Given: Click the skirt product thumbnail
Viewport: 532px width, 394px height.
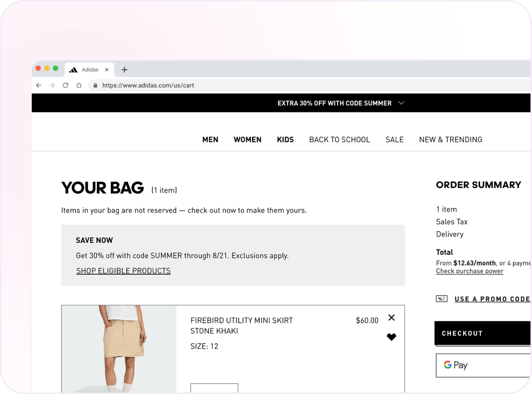Looking at the screenshot, I should 119,348.
